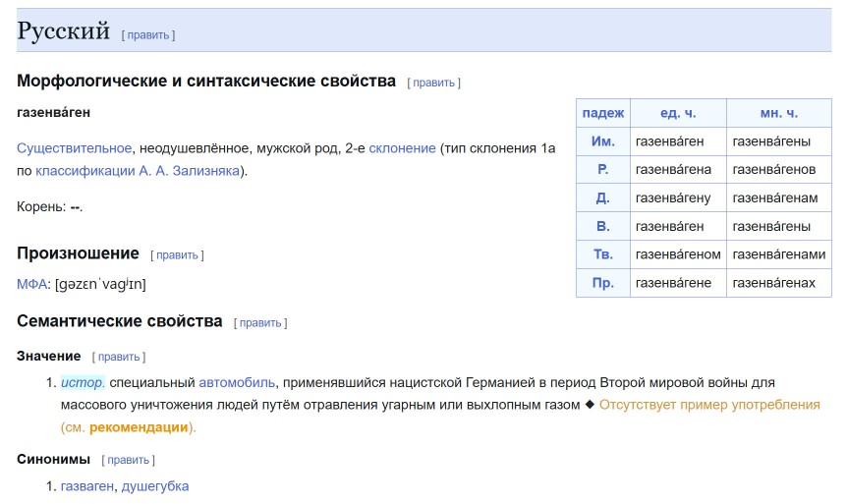
Task: Click the ед. ч. column header
Action: click(x=677, y=113)
